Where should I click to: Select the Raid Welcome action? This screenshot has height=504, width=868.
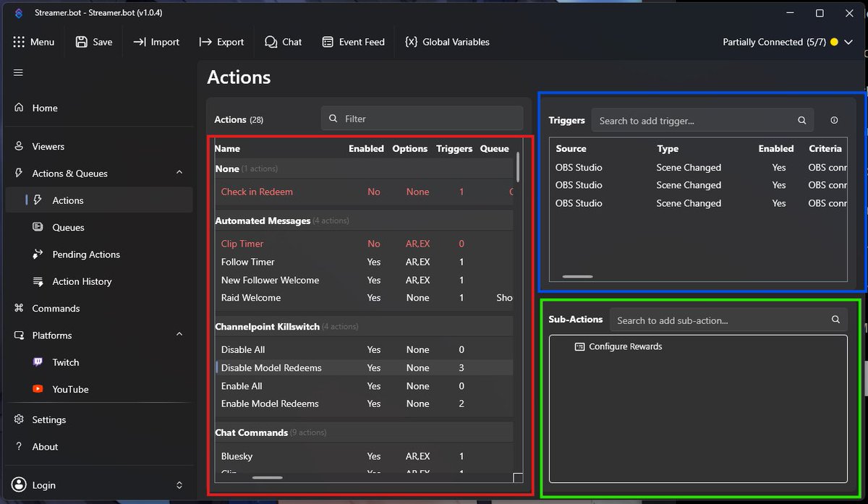pyautogui.click(x=364, y=298)
